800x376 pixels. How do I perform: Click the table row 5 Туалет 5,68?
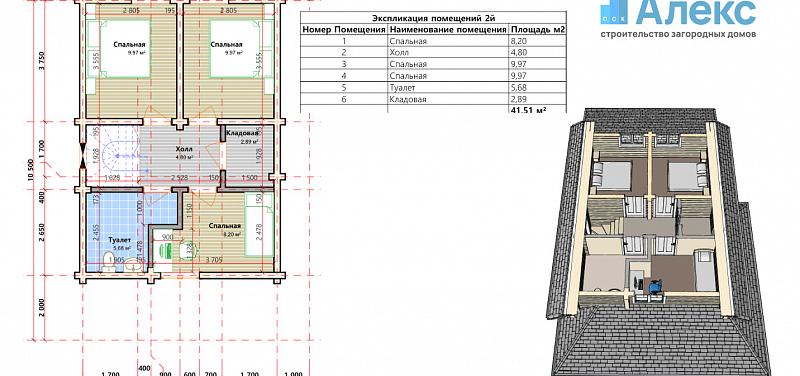433,87
